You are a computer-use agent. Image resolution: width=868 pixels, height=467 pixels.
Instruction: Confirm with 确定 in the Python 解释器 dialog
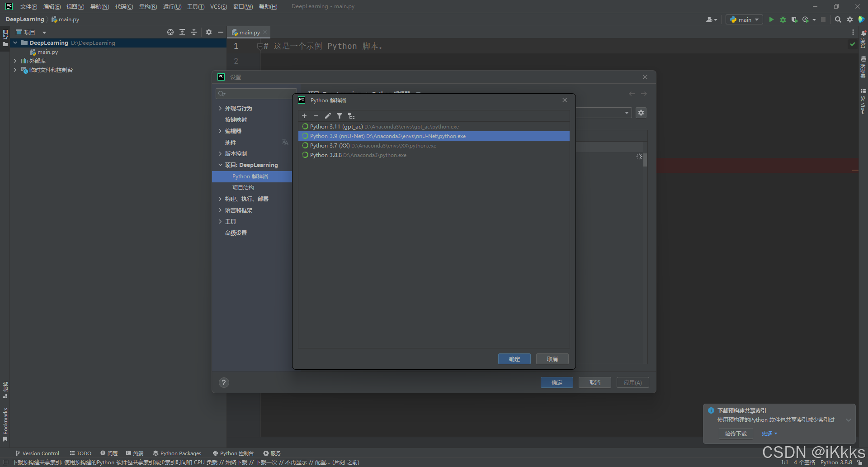coord(514,359)
